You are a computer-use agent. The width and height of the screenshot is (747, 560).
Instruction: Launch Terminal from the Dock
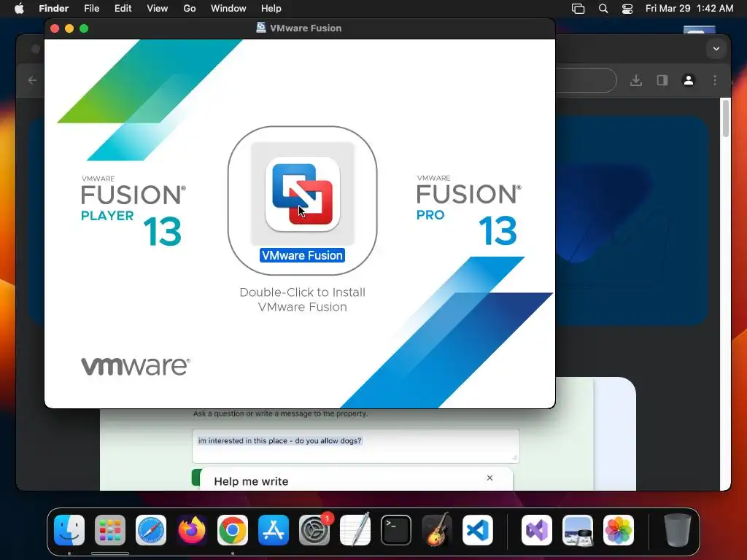coord(396,530)
